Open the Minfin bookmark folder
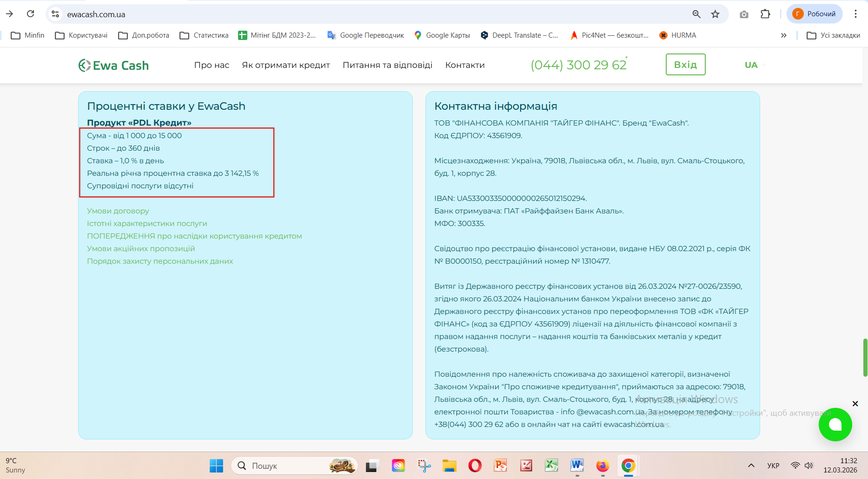Image resolution: width=868 pixels, height=479 pixels. pos(28,35)
